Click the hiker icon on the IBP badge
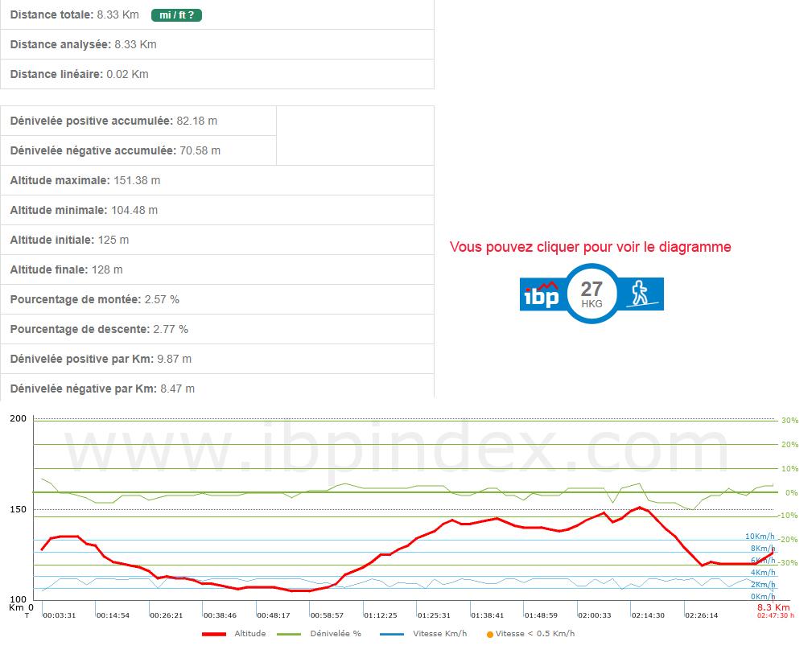 641,294
